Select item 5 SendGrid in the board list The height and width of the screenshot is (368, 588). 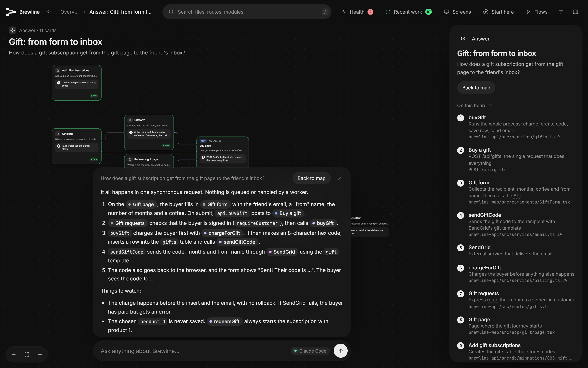point(516,250)
